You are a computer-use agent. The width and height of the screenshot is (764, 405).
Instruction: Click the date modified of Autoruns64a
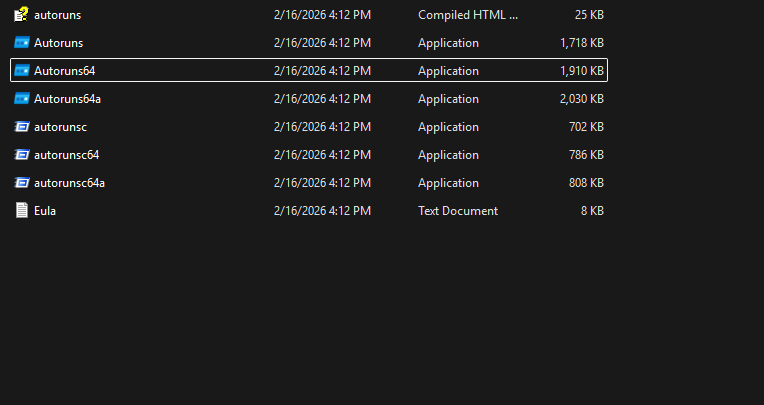click(x=322, y=99)
